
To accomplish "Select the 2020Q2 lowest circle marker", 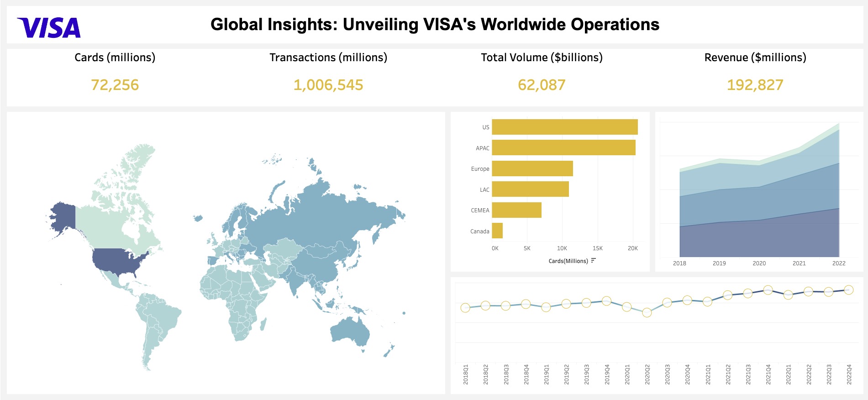I will (x=647, y=312).
